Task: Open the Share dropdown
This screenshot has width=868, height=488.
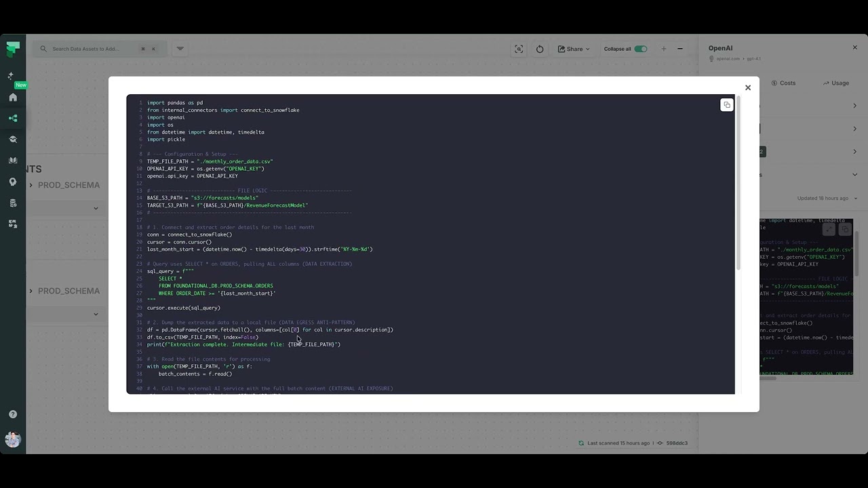Action: [x=574, y=49]
